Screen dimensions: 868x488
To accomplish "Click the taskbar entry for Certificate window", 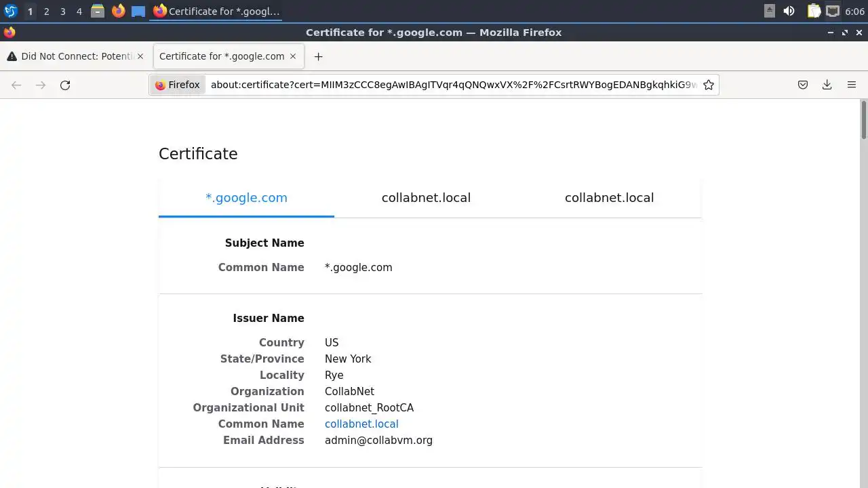I will [x=216, y=11].
